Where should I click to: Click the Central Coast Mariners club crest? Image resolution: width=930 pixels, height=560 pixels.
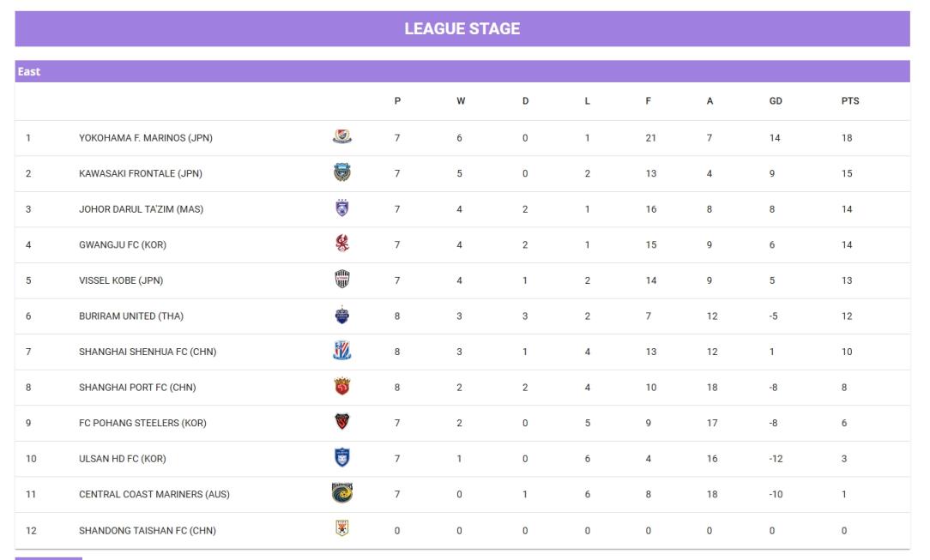341,493
